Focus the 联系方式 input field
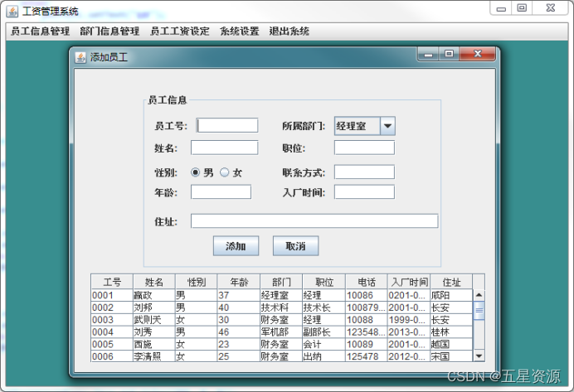 tap(364, 172)
